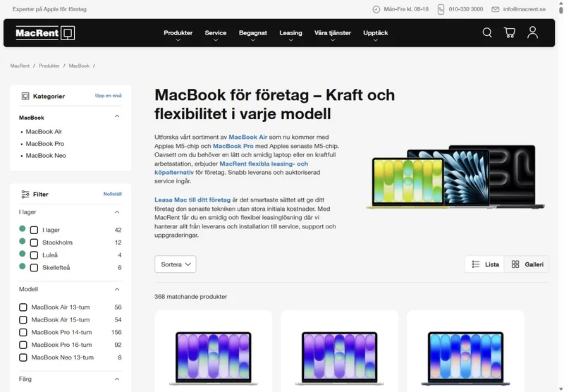Select MacBook Pro 14-tum checkbox
Viewport: 564px width, 392px height.
click(x=23, y=333)
